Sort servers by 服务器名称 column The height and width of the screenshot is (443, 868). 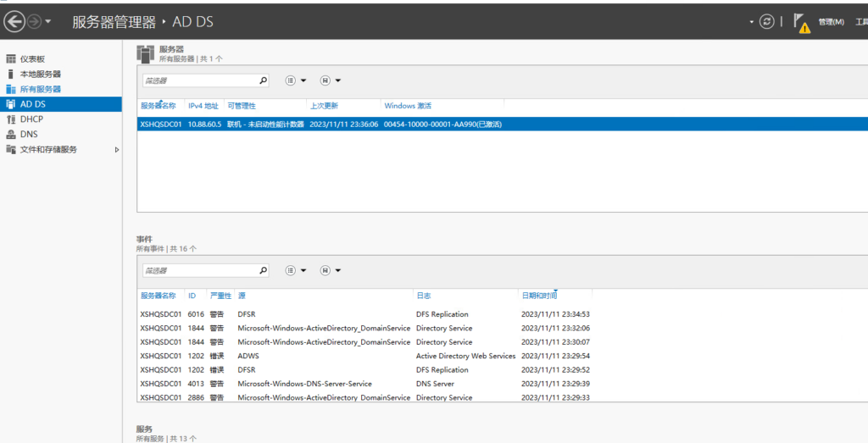click(159, 106)
